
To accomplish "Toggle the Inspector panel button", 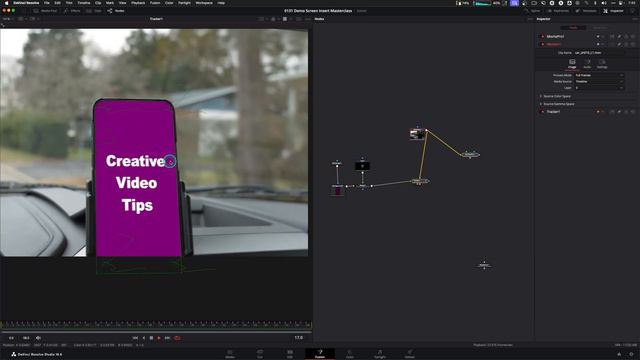I will point(613,11).
